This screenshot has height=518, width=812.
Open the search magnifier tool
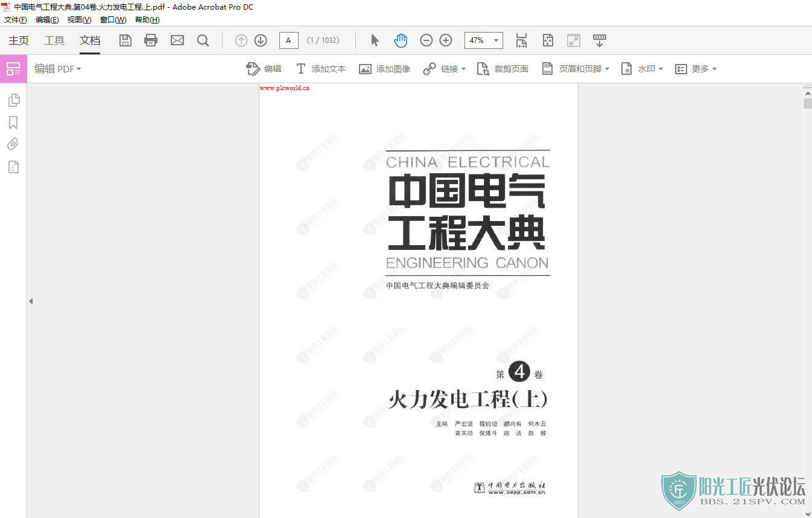pyautogui.click(x=203, y=40)
